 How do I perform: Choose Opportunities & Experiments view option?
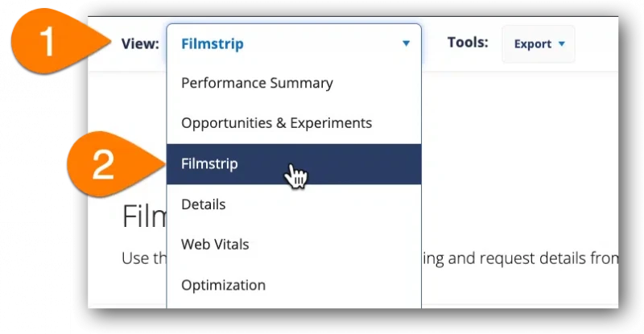[294, 123]
